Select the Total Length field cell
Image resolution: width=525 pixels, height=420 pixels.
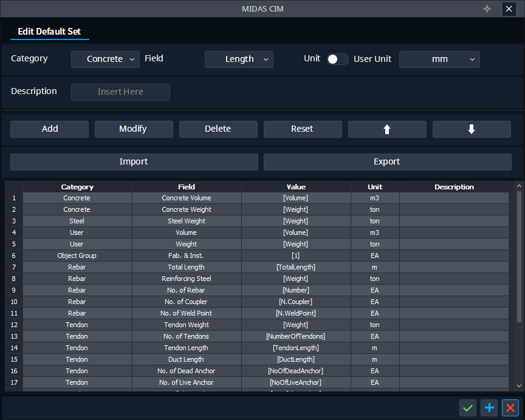(x=187, y=267)
